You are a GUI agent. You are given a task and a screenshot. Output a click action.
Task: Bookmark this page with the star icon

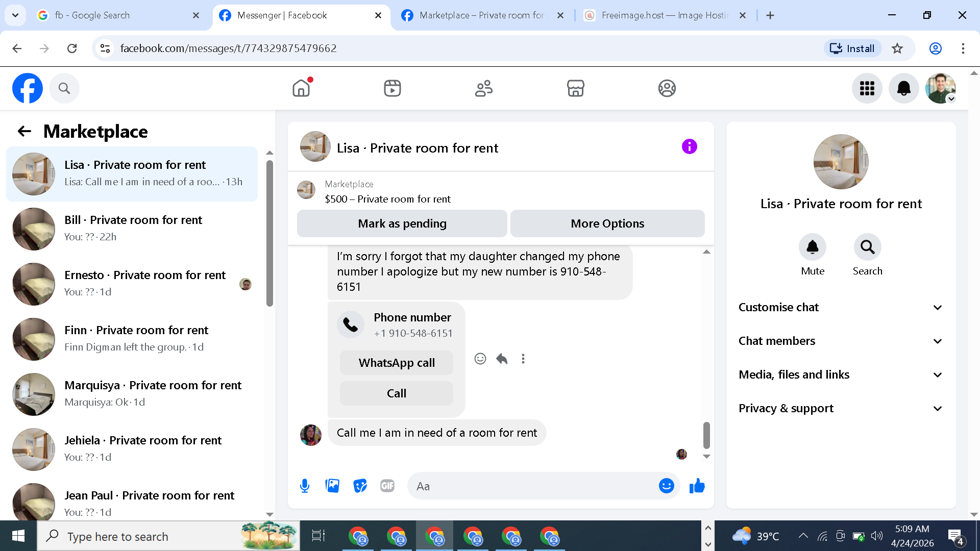point(897,48)
